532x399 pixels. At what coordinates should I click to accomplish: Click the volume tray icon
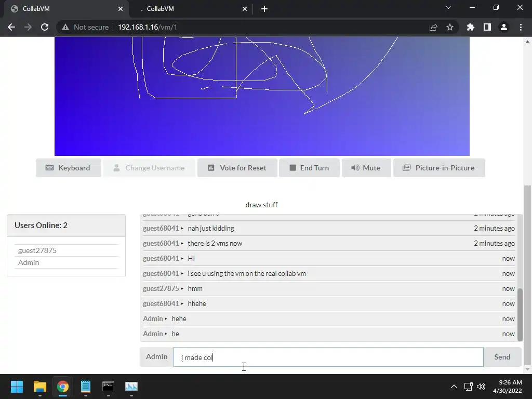tap(481, 387)
